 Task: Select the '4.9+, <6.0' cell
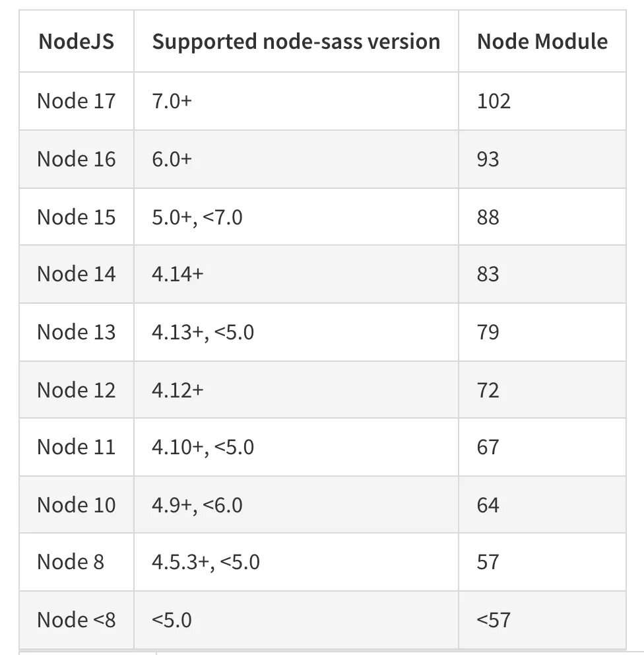click(x=197, y=505)
